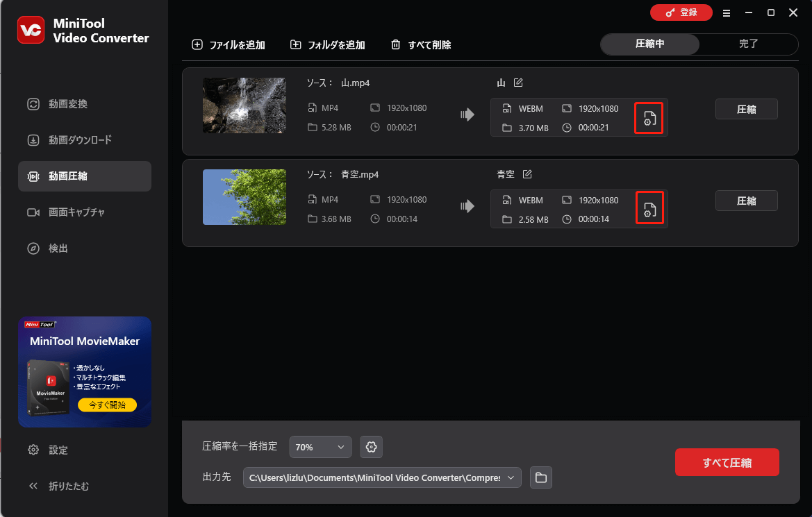The height and width of the screenshot is (517, 812).
Task: Click the 5.28 MB source size
Action: (336, 127)
